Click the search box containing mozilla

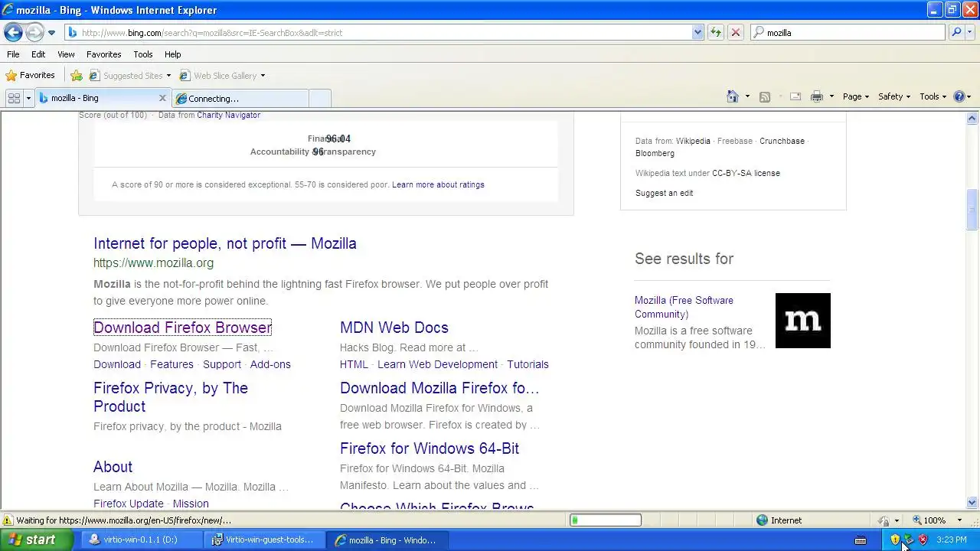[x=848, y=33]
